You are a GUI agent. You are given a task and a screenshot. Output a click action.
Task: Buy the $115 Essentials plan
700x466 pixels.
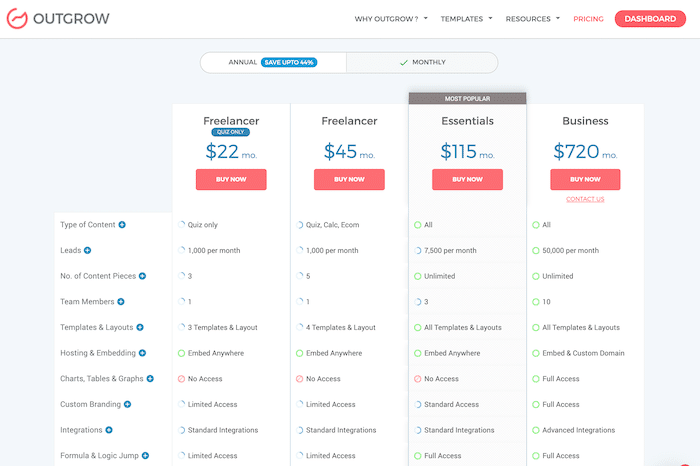pyautogui.click(x=467, y=179)
